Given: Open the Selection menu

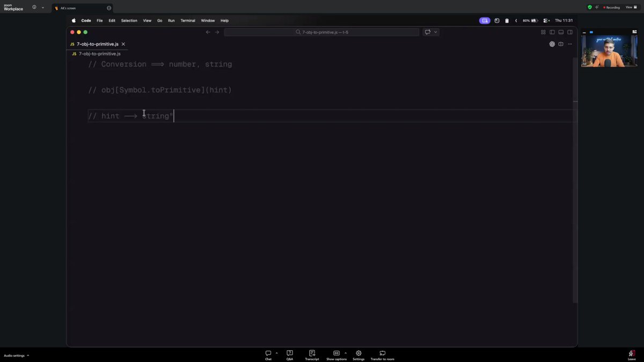Looking at the screenshot, I should coord(129,20).
